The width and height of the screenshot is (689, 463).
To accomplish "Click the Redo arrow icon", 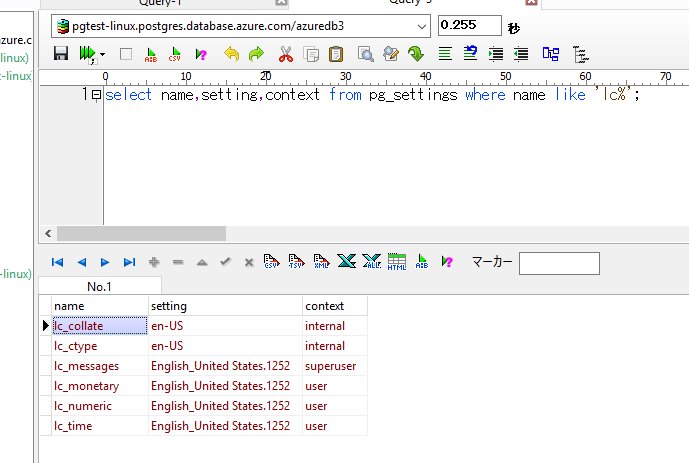I will 256,54.
